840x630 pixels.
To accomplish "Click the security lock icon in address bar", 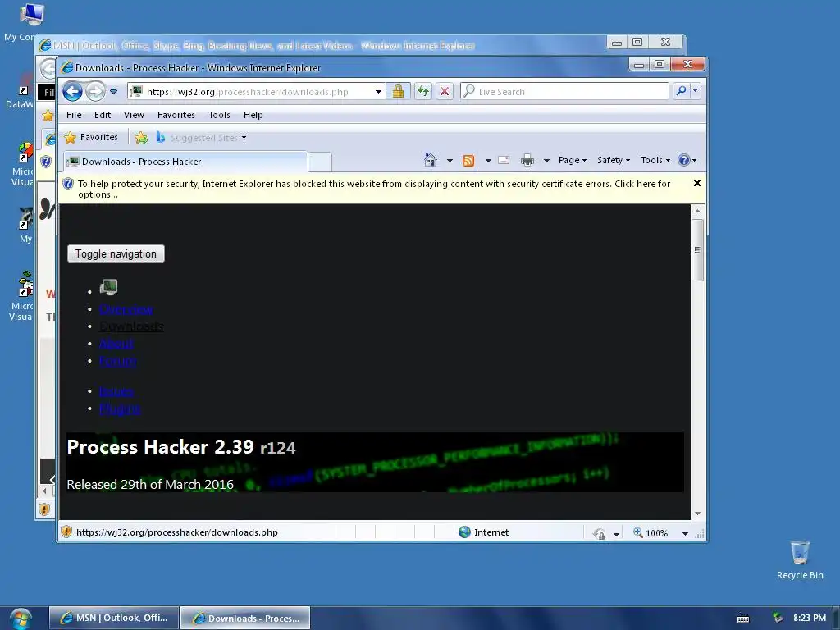I will (398, 91).
